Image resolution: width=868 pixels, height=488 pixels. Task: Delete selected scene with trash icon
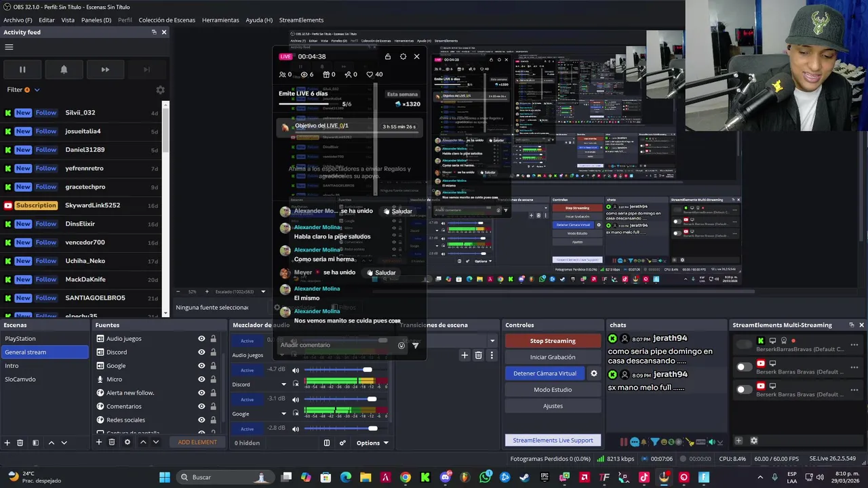[x=20, y=443]
